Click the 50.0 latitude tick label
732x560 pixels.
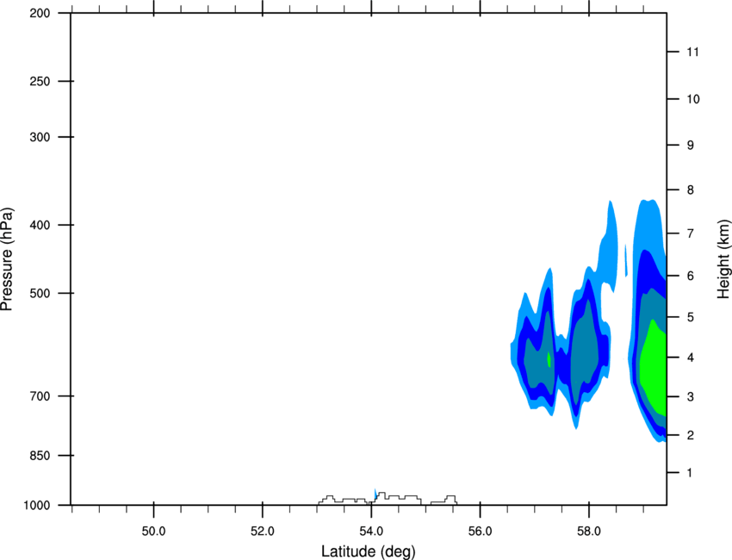click(x=153, y=532)
